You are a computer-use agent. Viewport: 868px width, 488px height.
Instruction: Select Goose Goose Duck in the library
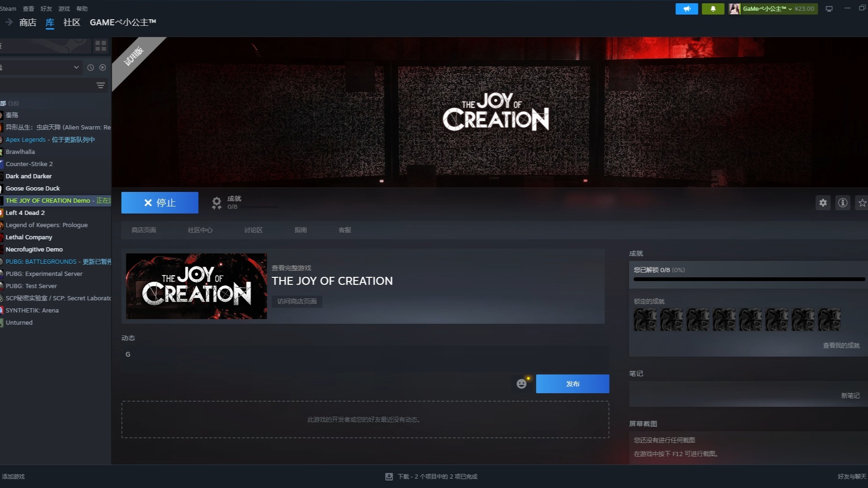tap(55, 188)
